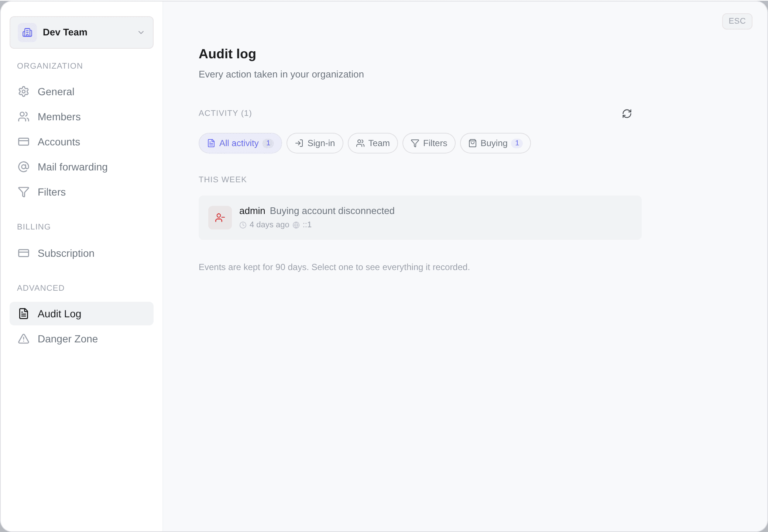The image size is (768, 532).
Task: Click the red user-removed icon on admin event
Action: pos(220,218)
